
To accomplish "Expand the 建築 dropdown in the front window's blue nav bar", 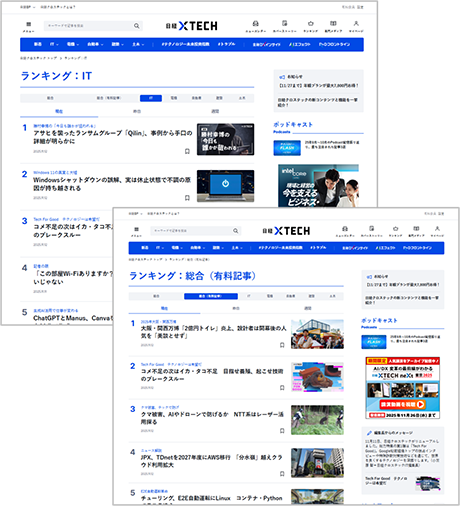I will [218, 248].
